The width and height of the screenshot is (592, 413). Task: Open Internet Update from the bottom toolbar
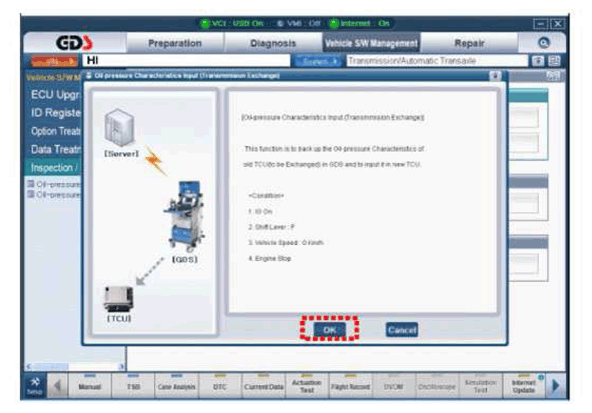[524, 386]
